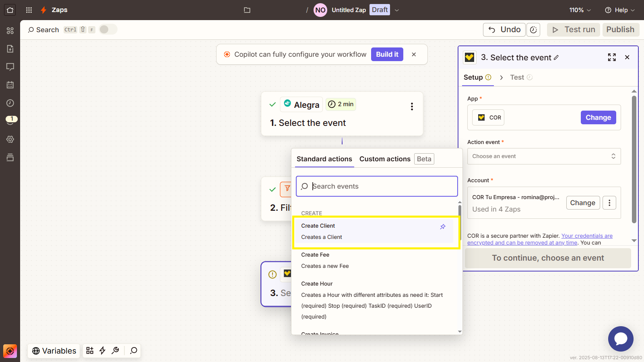Toggle the switch next to Search
644x362 pixels.
tap(108, 29)
